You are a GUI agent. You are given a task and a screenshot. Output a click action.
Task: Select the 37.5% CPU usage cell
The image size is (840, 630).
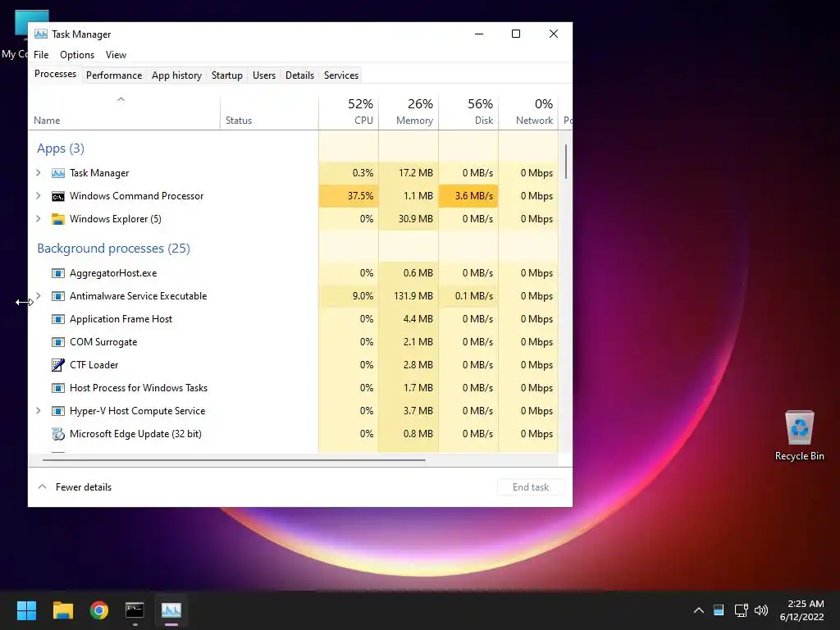[349, 196]
